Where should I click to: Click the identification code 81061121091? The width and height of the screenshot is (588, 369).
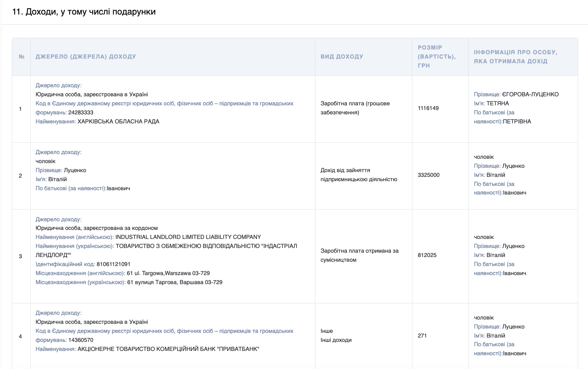pos(114,264)
